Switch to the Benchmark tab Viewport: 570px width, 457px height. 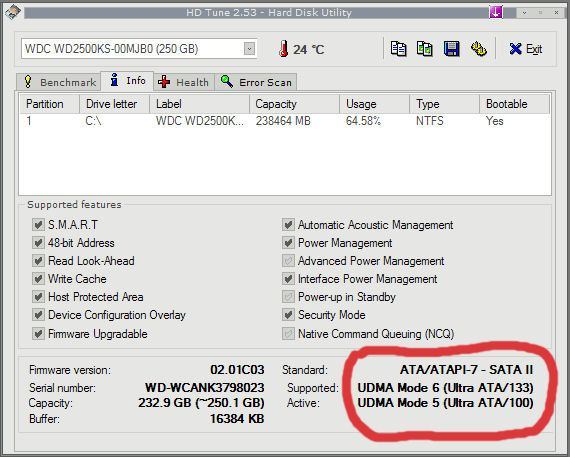58,82
